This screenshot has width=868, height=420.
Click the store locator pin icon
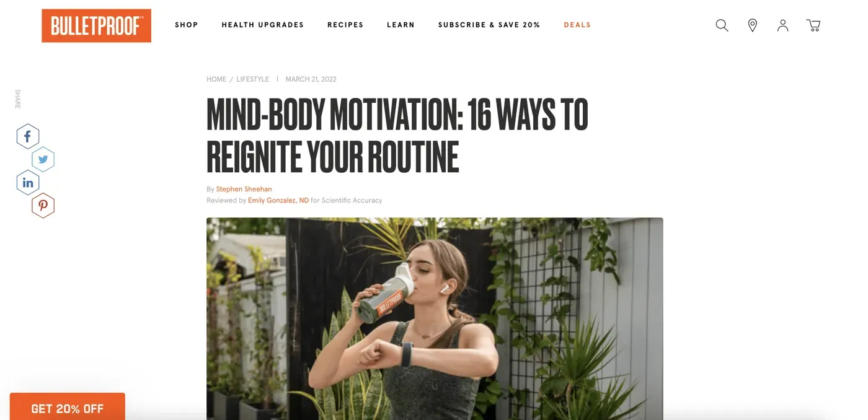click(752, 25)
